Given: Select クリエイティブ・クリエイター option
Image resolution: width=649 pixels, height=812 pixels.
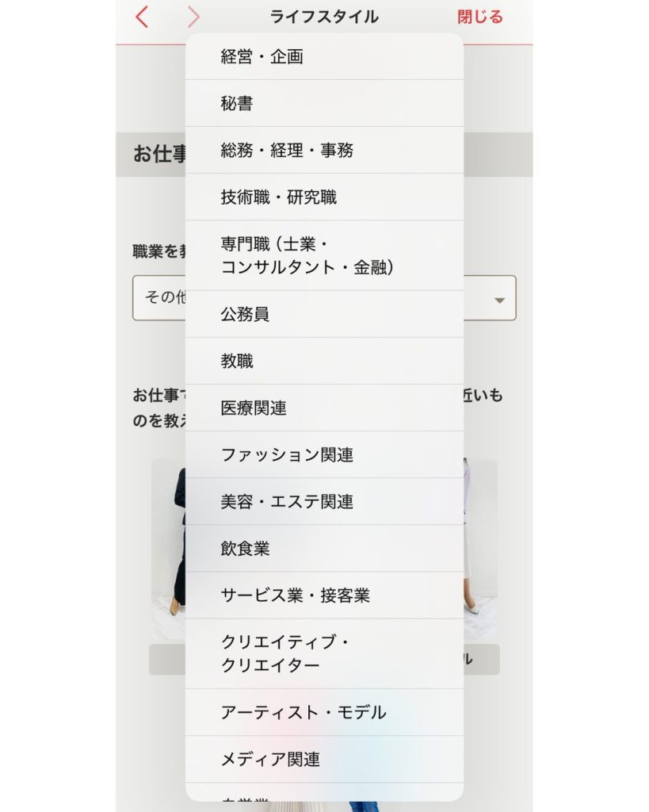Looking at the screenshot, I should 324,653.
